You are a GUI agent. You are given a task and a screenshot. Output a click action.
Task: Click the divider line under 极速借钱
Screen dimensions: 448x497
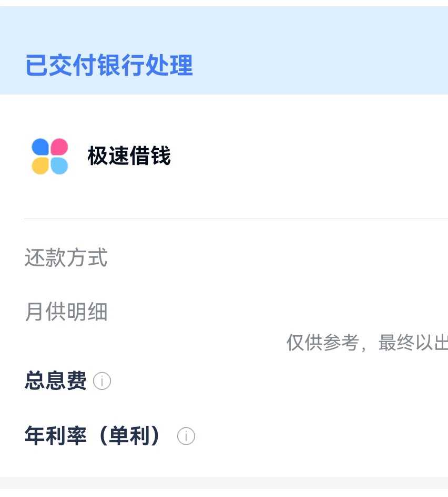click(x=236, y=219)
